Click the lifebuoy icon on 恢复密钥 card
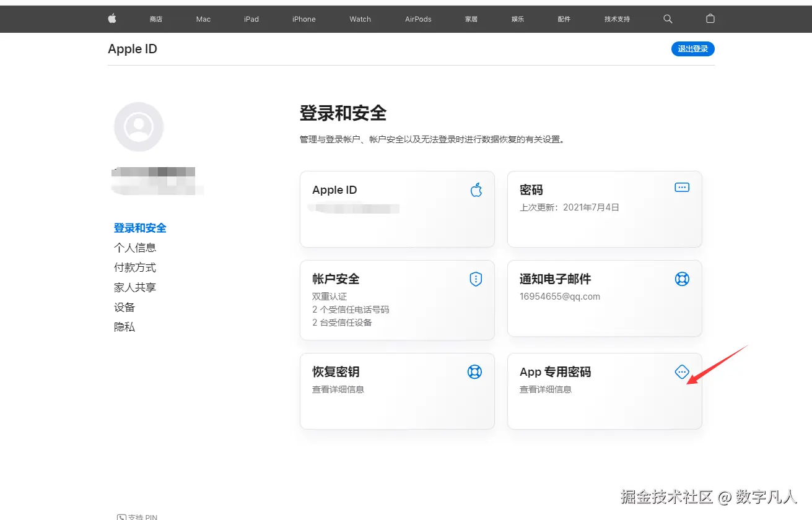 474,372
